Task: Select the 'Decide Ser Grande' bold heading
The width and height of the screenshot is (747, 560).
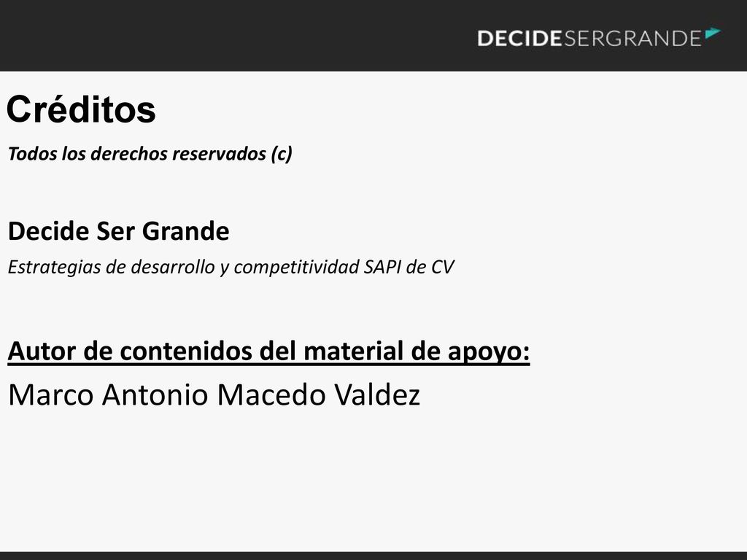Action: 119,231
